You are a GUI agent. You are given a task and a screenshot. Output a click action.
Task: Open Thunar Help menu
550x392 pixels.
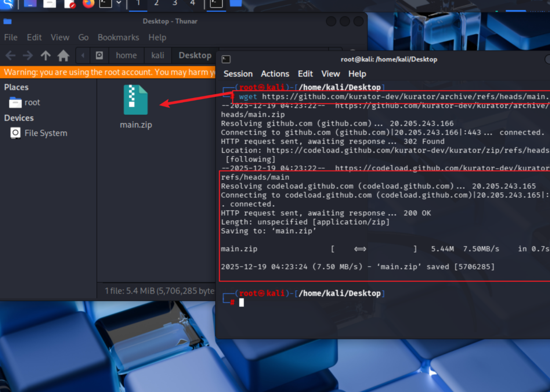tap(157, 37)
